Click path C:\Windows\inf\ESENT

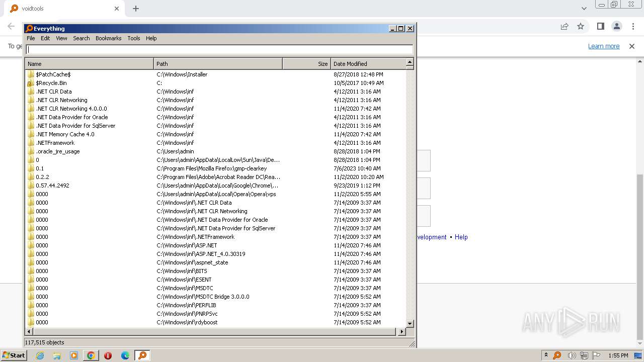(x=184, y=280)
